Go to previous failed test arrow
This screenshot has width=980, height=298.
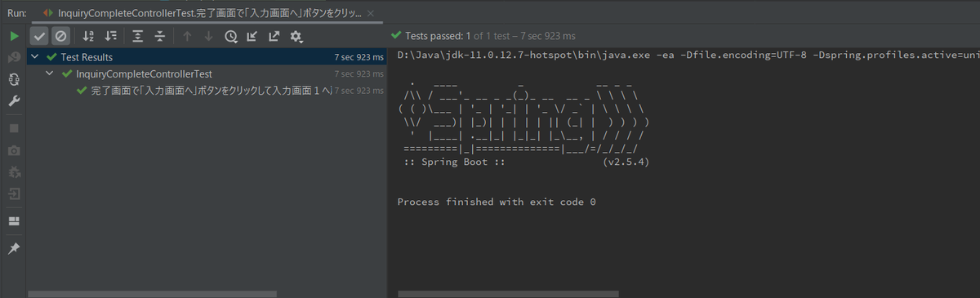(187, 36)
